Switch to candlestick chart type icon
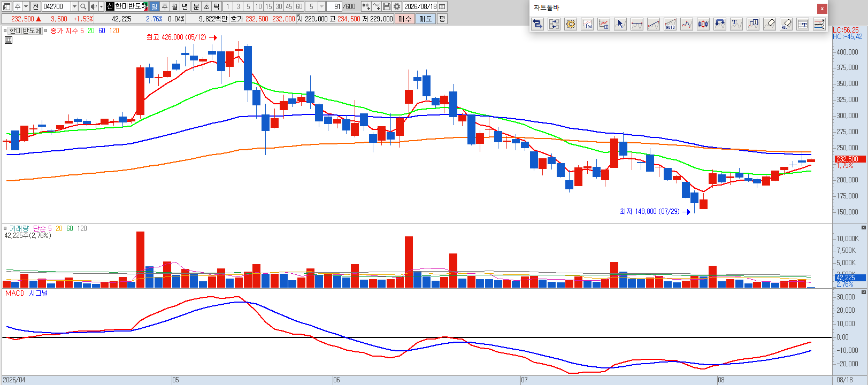The height and width of the screenshot is (385, 868). [x=703, y=24]
